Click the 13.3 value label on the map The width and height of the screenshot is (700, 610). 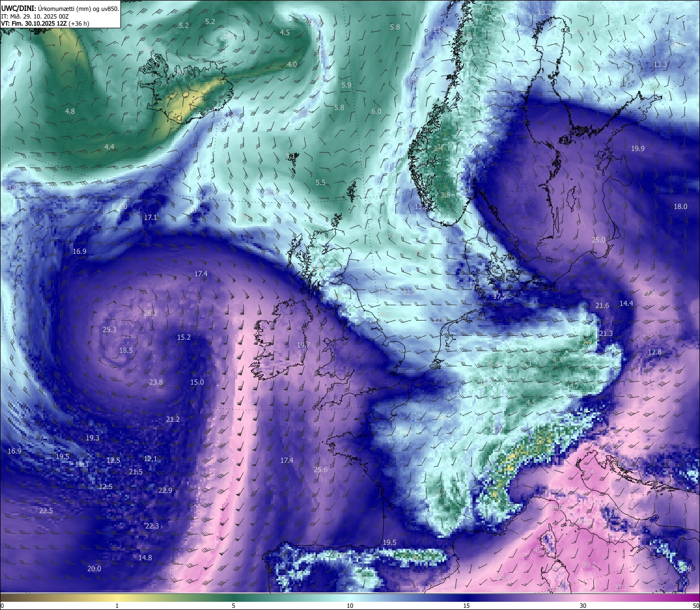tap(660, 64)
